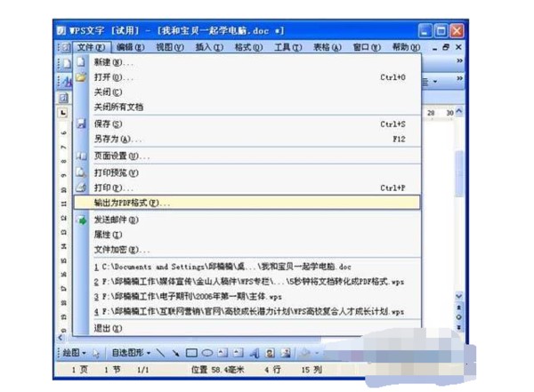Click the insert picture icon
This screenshot has width=534, height=392.
coord(286,353)
